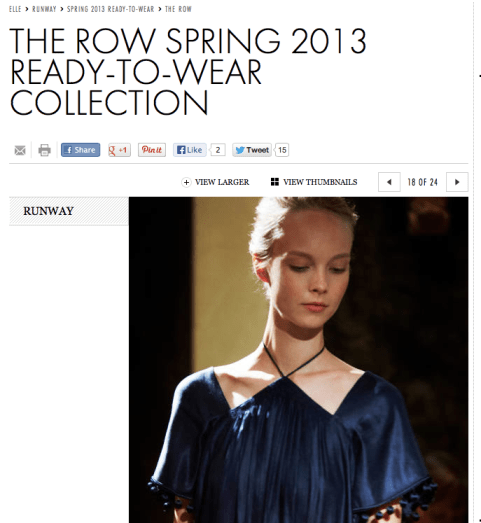The image size is (481, 523).
Task: Go to next slide arrow
Action: click(x=457, y=182)
